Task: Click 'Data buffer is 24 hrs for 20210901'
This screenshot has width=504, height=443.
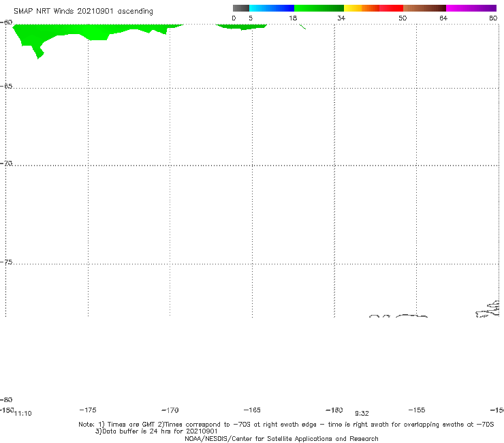Action: tap(157, 431)
